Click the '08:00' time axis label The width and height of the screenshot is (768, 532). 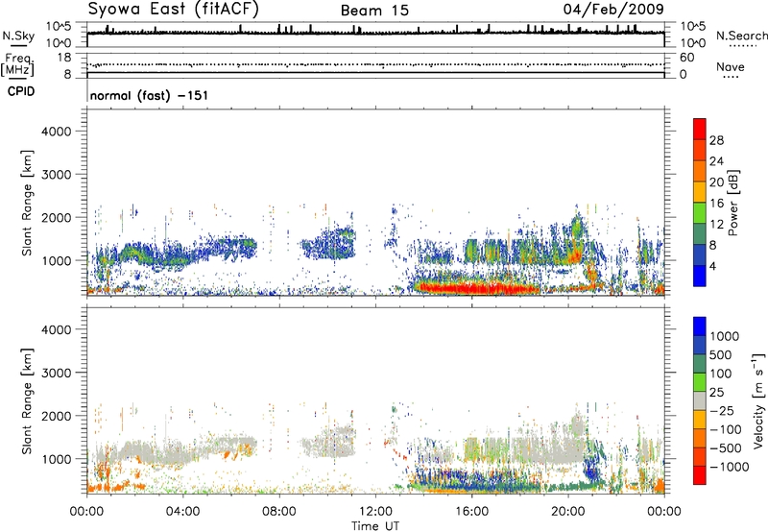tap(278, 512)
